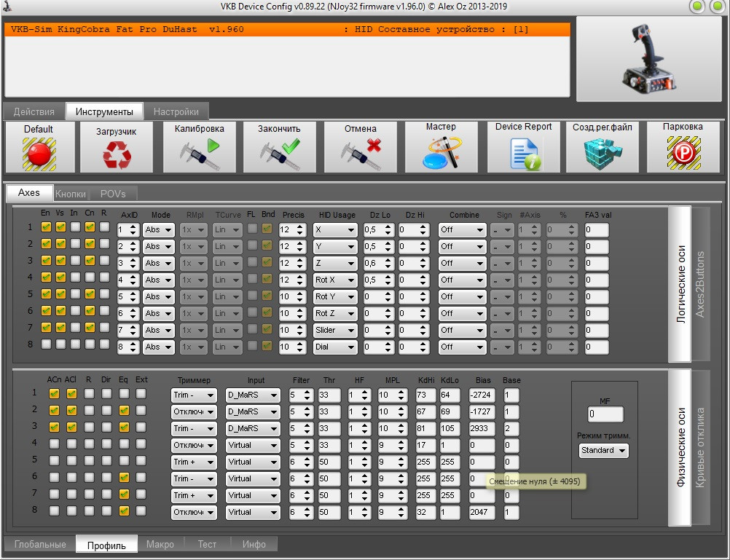Click Bias field showing 2933

[482, 429]
